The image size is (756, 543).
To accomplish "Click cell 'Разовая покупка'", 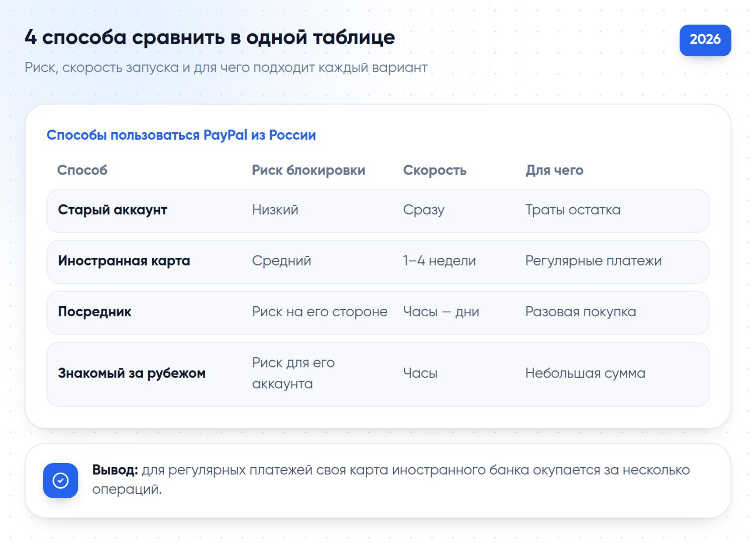I will pos(581,312).
